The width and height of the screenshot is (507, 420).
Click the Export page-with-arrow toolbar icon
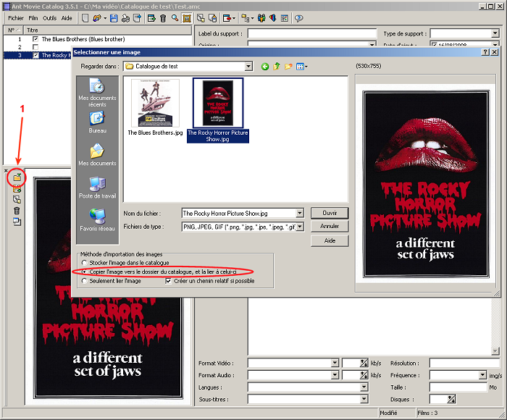(x=138, y=18)
